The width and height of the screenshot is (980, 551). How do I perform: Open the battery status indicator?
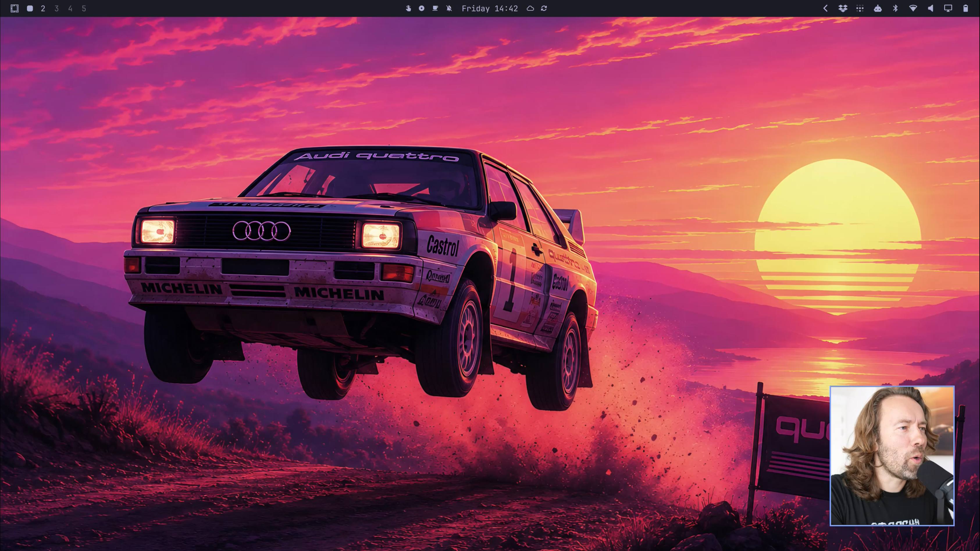[x=965, y=8]
